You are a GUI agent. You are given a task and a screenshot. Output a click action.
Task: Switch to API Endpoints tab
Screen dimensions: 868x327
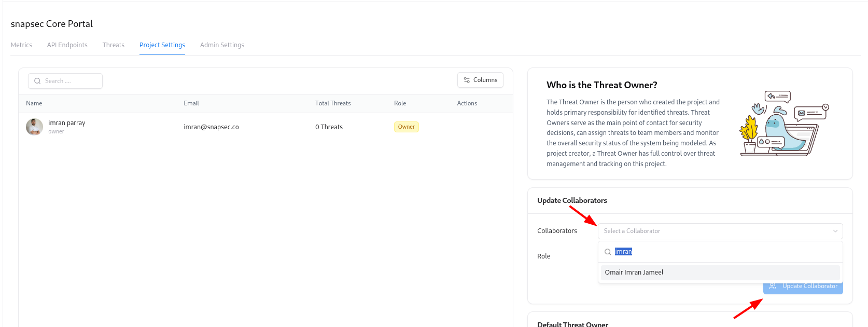(x=67, y=45)
